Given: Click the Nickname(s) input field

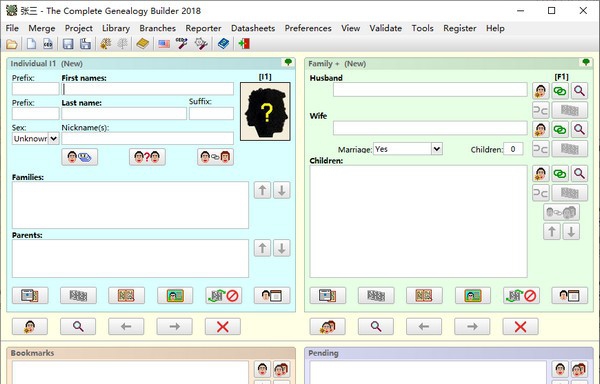Looking at the screenshot, I should [x=148, y=138].
